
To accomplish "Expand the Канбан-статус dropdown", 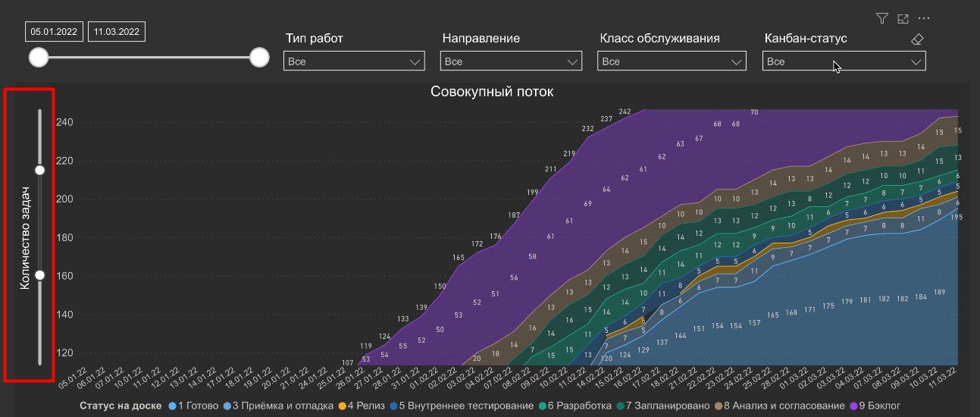I will point(844,61).
